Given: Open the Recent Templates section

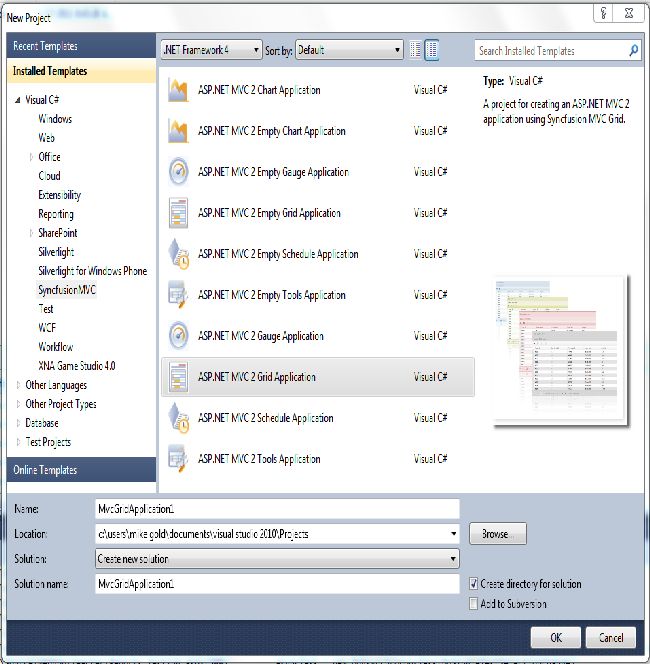Looking at the screenshot, I should pyautogui.click(x=81, y=46).
